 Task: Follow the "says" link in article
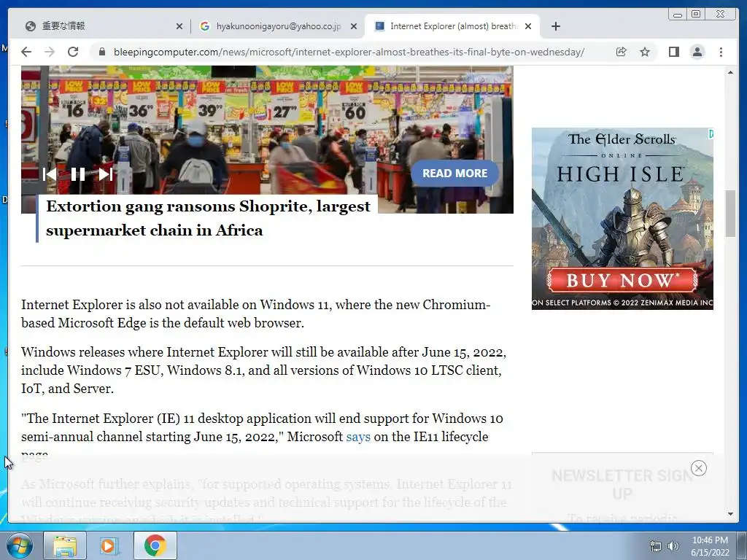[x=357, y=437]
